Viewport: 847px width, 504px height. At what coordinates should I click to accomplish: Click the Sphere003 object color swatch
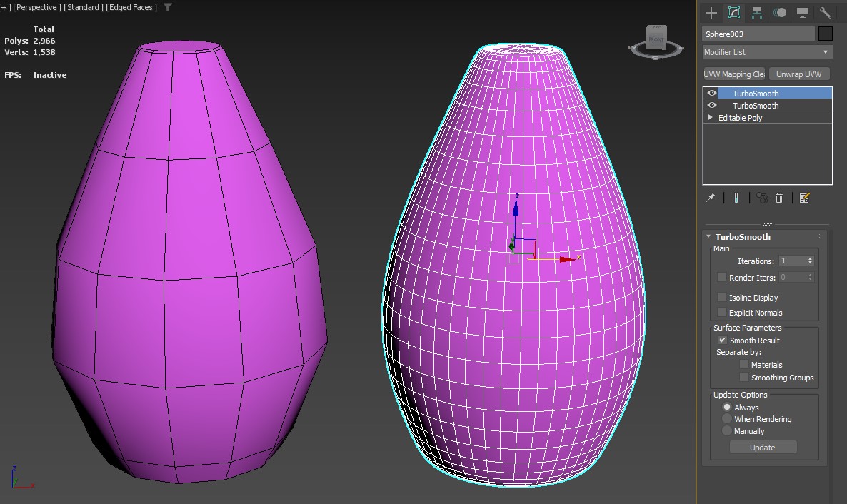pos(826,33)
